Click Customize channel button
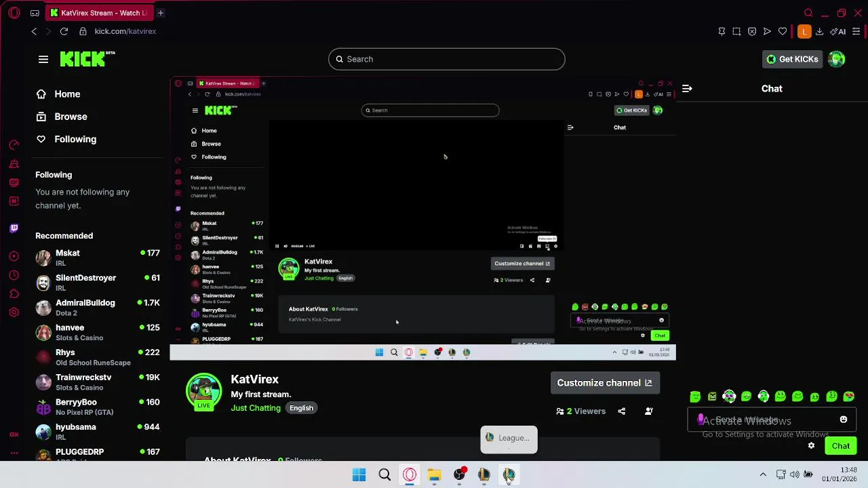 [x=604, y=383]
